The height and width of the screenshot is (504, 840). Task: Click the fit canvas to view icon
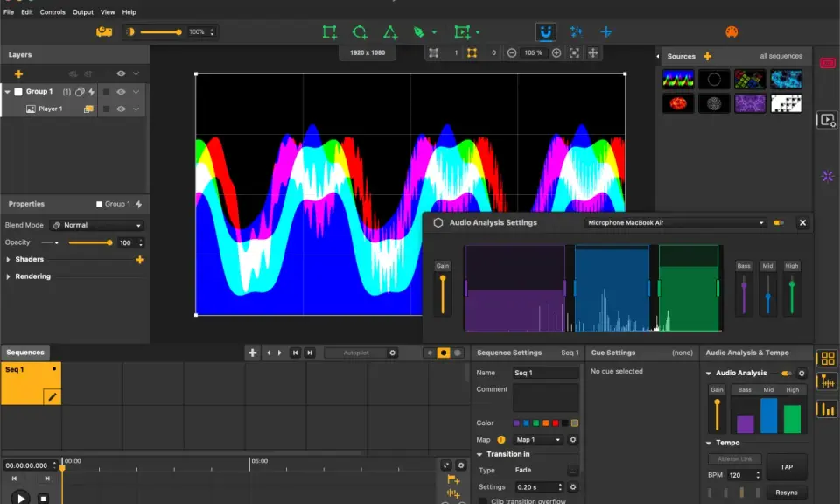tap(574, 53)
